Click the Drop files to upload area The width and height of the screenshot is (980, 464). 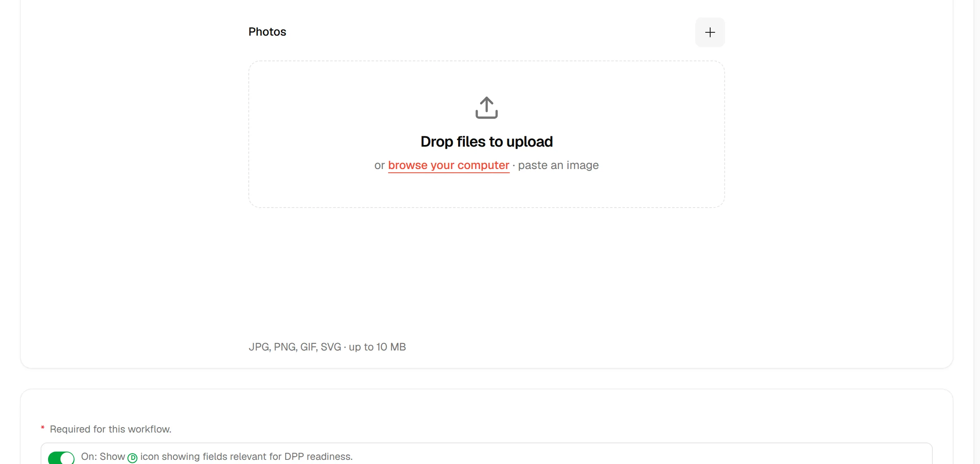click(x=486, y=134)
